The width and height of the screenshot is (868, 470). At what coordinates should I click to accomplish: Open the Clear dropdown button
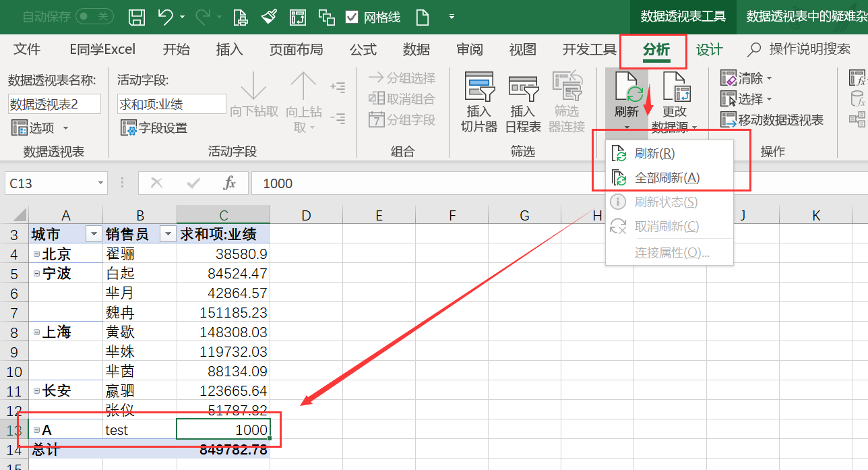click(x=747, y=78)
